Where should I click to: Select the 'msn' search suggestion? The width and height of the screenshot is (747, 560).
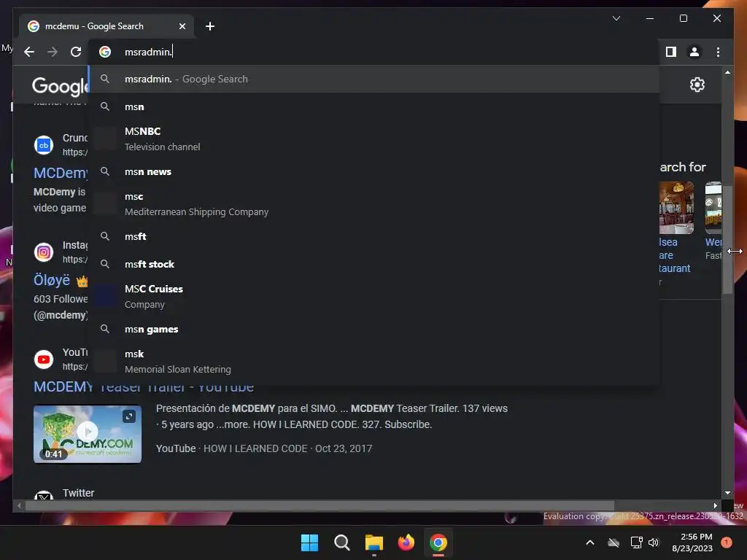374,106
